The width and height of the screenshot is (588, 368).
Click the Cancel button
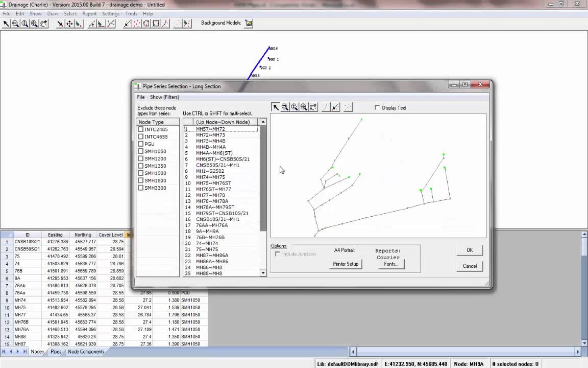pyautogui.click(x=470, y=266)
